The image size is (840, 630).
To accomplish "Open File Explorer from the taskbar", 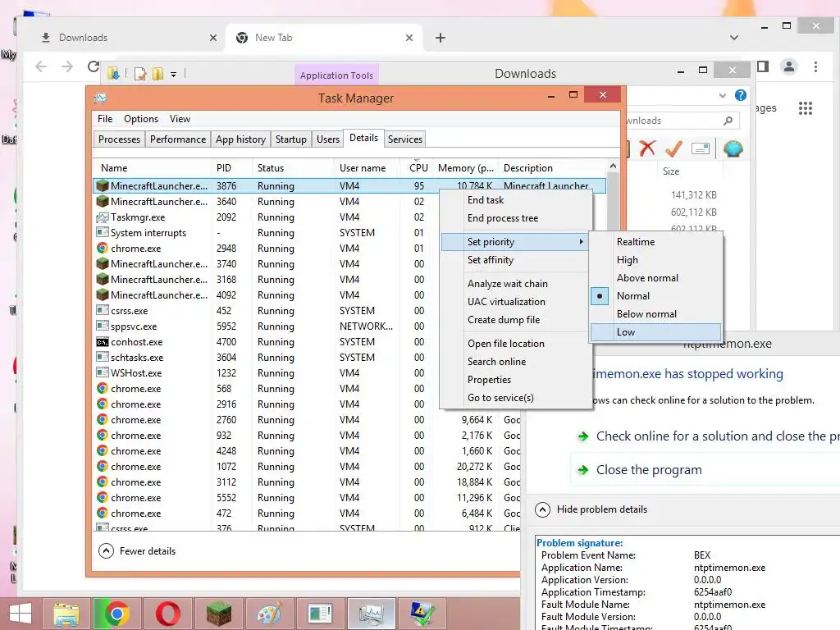I will point(66,614).
